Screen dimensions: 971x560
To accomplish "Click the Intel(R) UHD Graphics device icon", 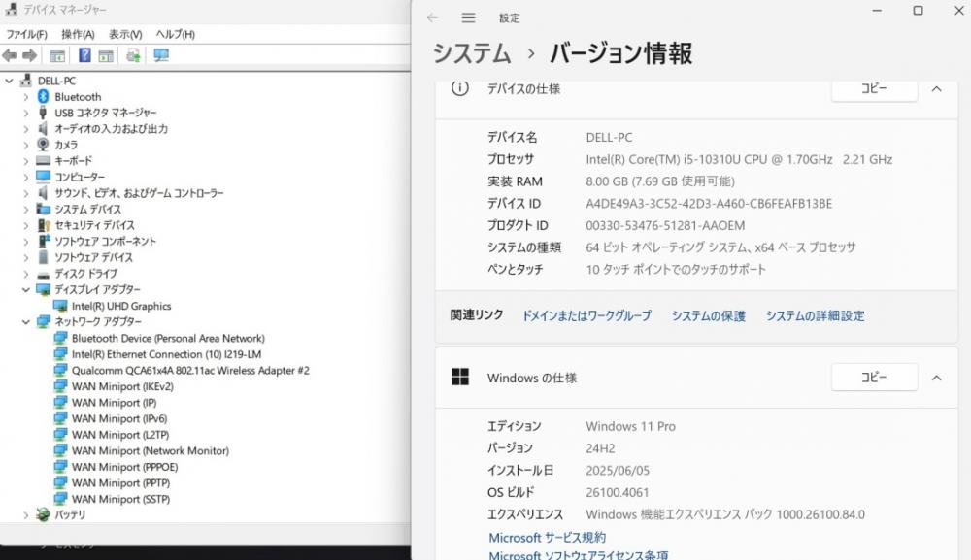I will coord(60,306).
